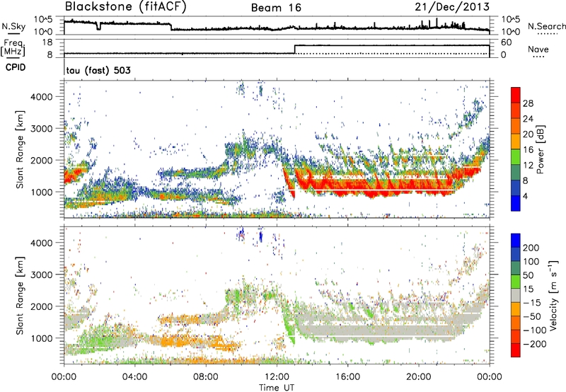The width and height of the screenshot is (566, 392).
Task: Click the noise dip near 02:00 in N.Sky panel
Action: coord(98,26)
